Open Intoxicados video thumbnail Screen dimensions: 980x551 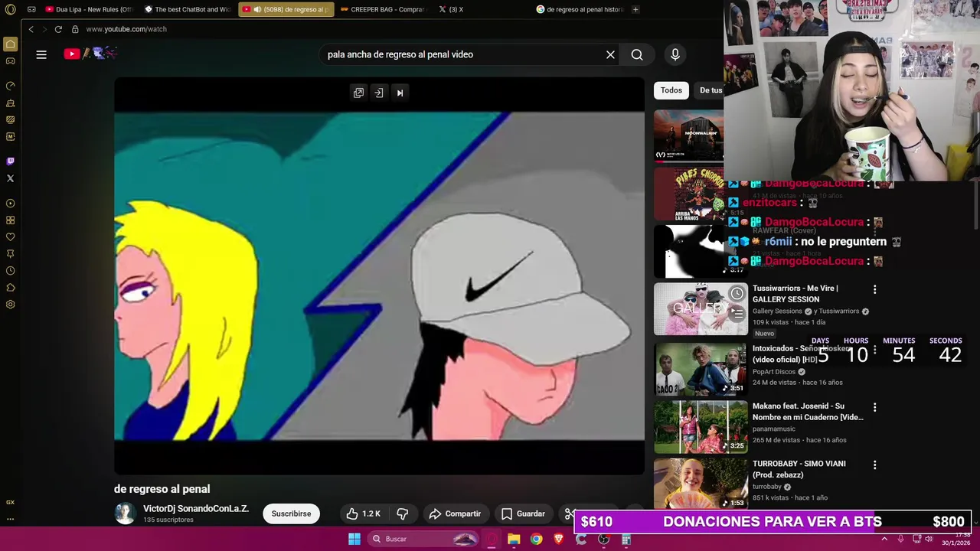pos(701,369)
